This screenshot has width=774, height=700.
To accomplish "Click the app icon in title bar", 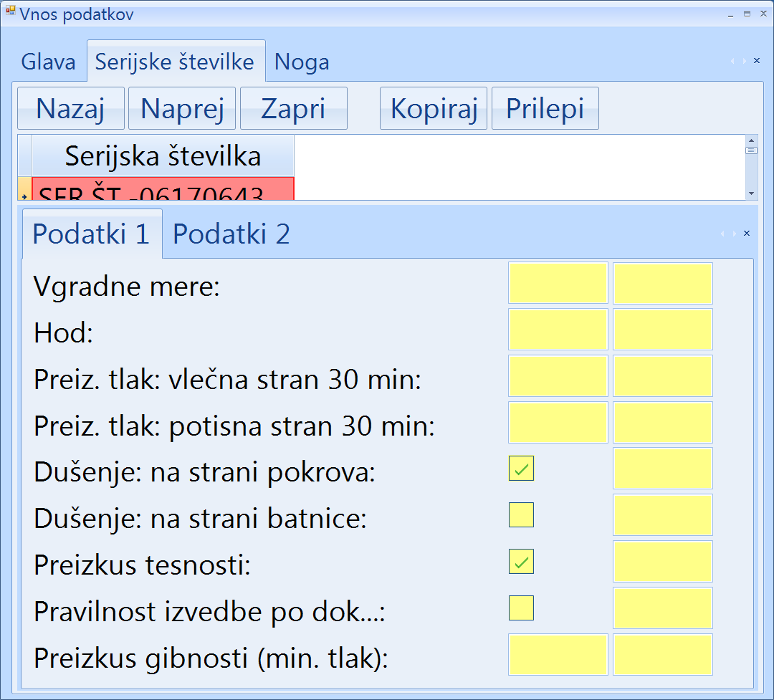I will click(x=10, y=12).
